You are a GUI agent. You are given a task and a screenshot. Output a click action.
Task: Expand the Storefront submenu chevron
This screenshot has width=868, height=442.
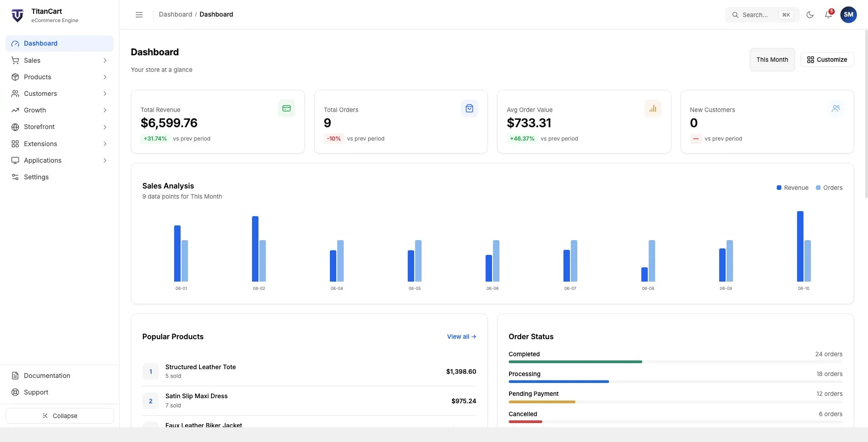(105, 127)
